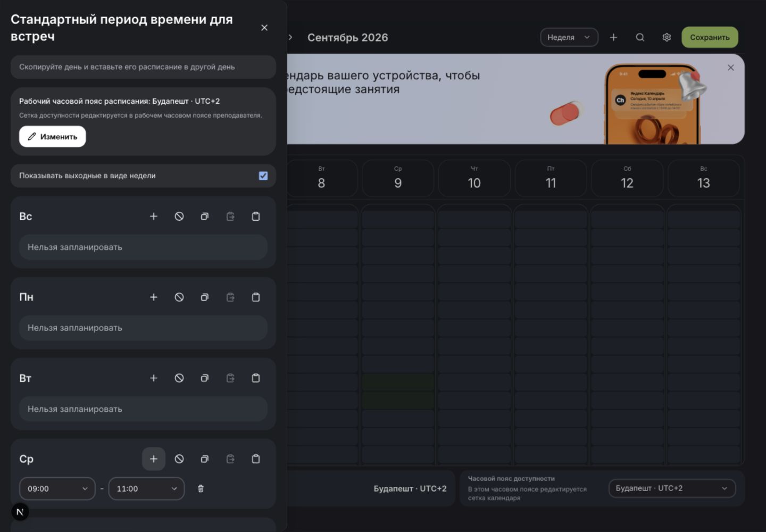766x532 pixels.
Task: Select Вс 13 day header
Action: (x=704, y=178)
